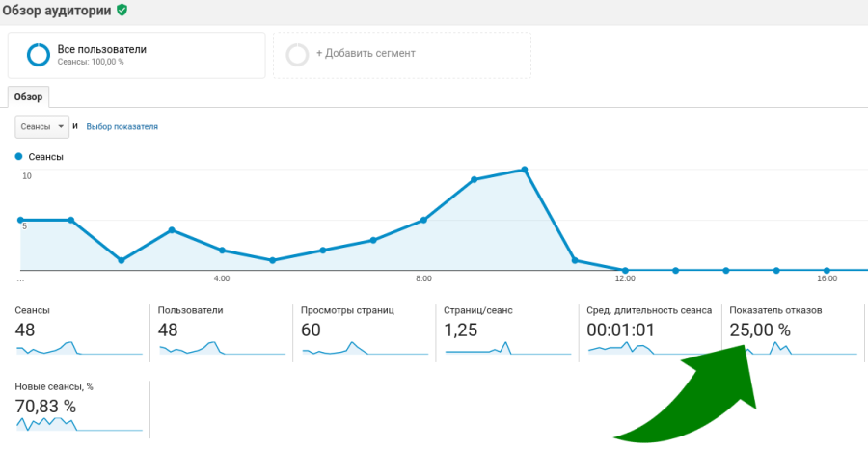
Task: Click Сред. длительность сеанса 00:01:01 metric
Action: 620,330
